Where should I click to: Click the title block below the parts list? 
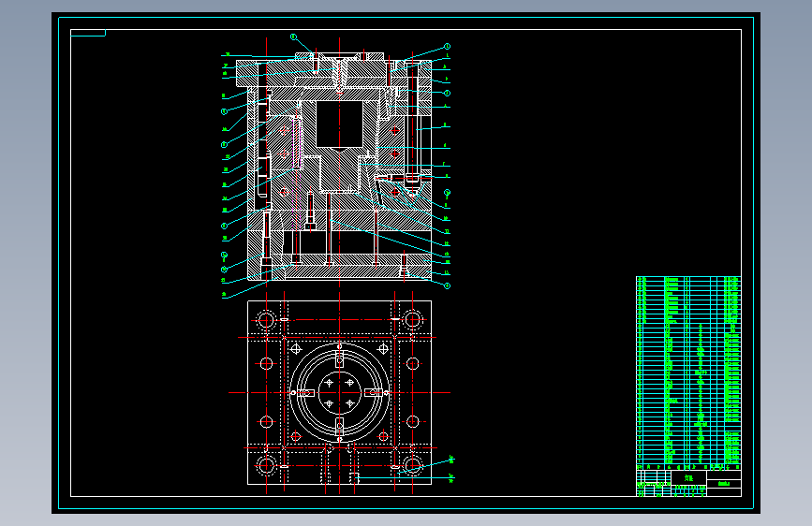coord(688,484)
